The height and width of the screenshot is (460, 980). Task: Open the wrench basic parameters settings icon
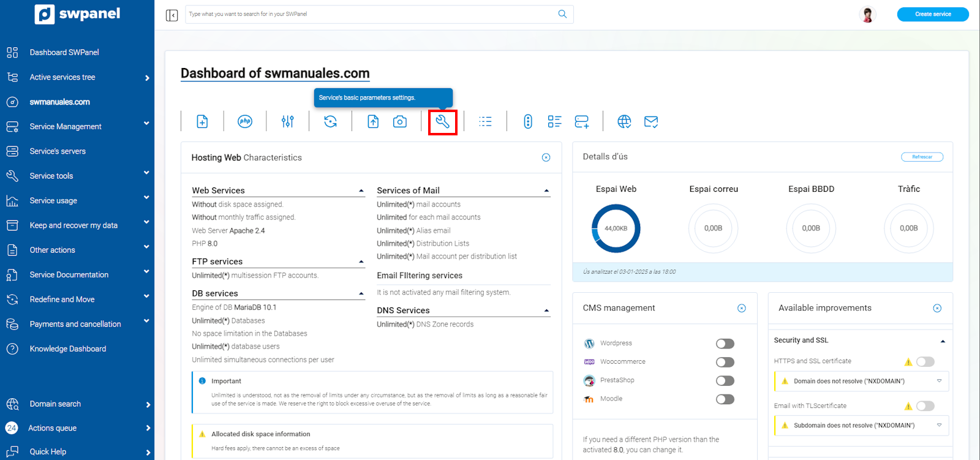[x=442, y=122]
